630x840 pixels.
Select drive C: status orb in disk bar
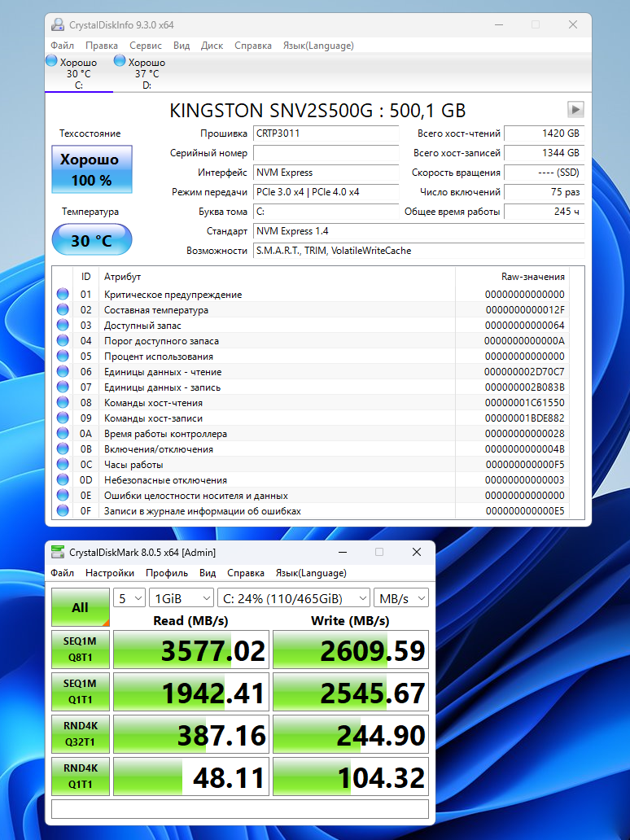pyautogui.click(x=51, y=61)
